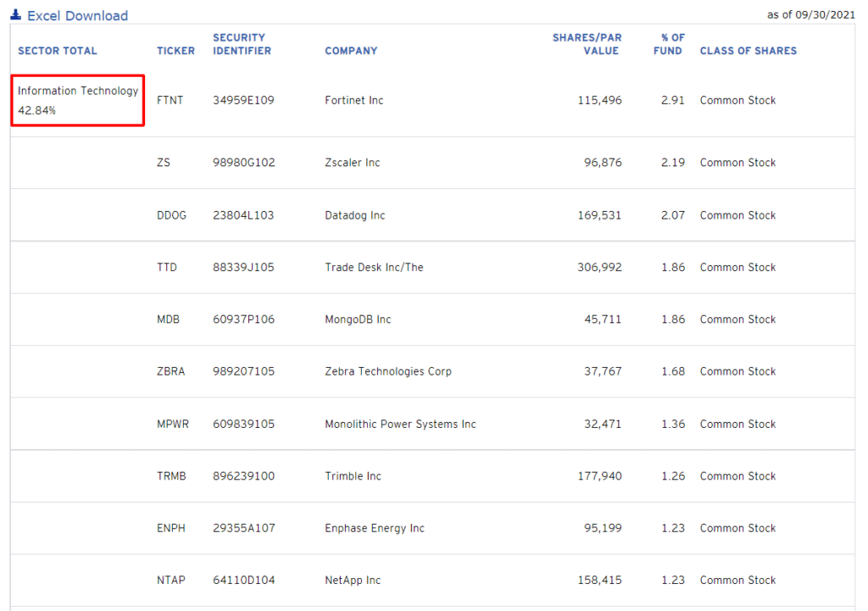Select shares value 37,767

603,371
